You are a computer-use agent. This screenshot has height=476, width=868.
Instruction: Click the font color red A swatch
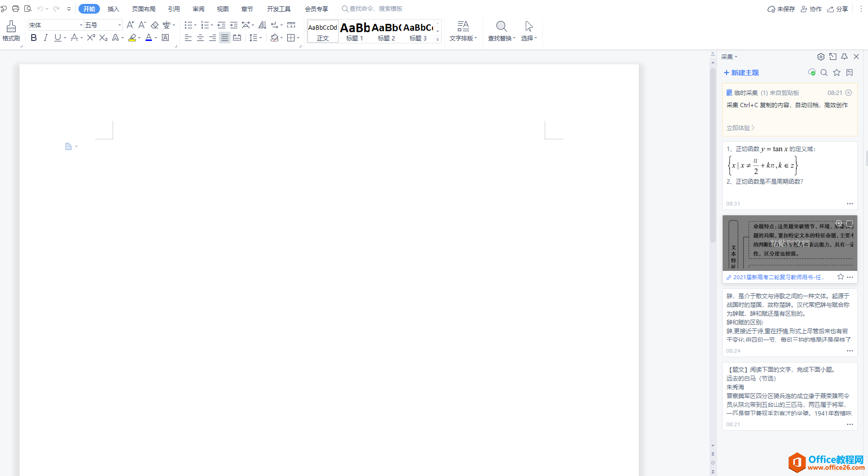pos(149,38)
